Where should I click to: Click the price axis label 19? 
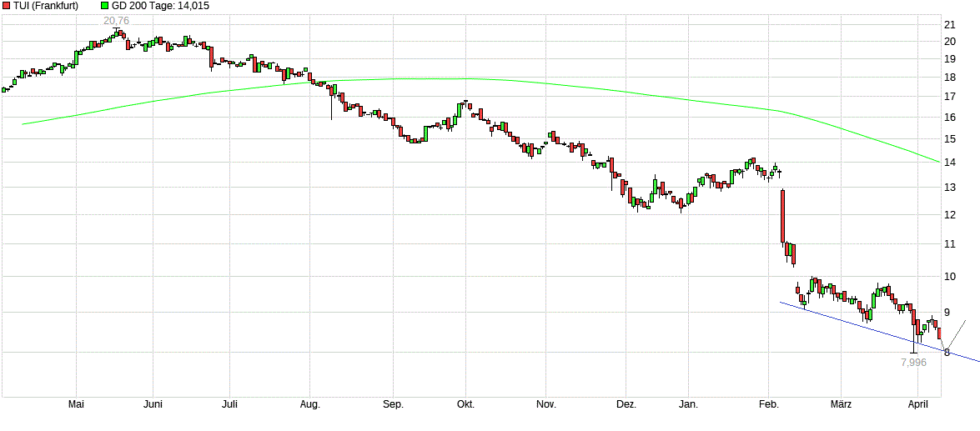[x=949, y=59]
